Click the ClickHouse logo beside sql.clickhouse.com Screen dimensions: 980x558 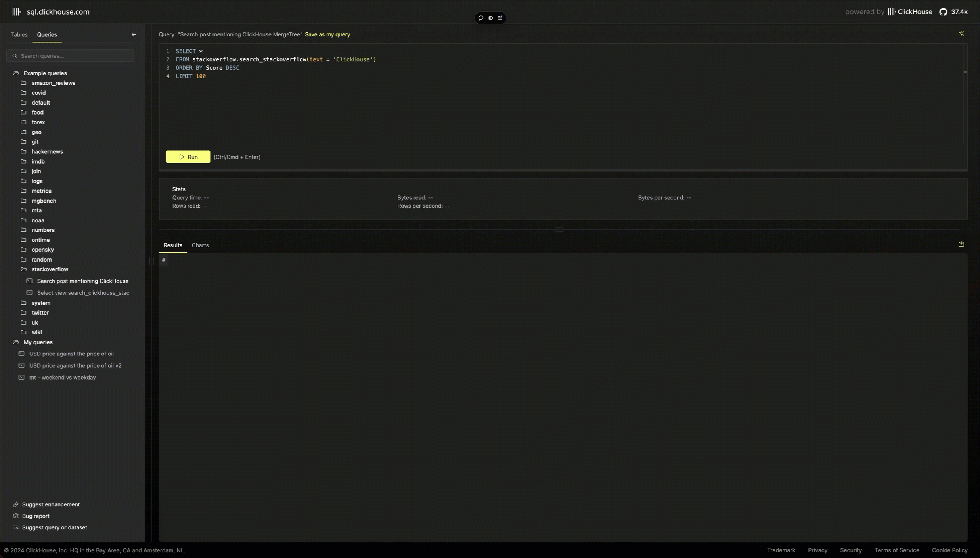(x=16, y=12)
